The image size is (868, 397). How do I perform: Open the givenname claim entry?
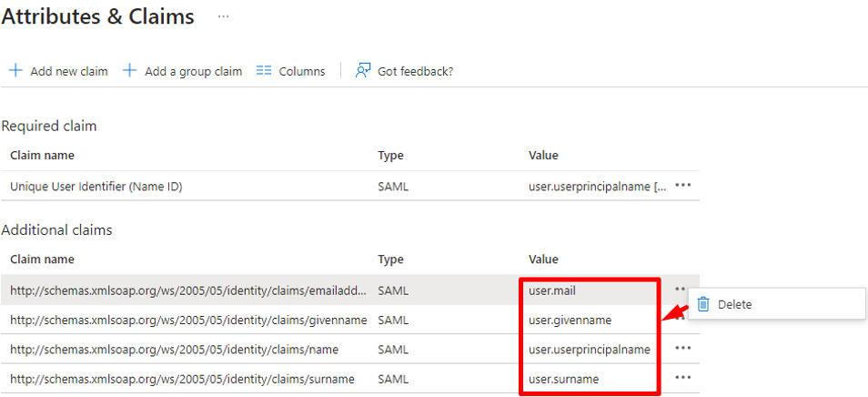coord(187,320)
